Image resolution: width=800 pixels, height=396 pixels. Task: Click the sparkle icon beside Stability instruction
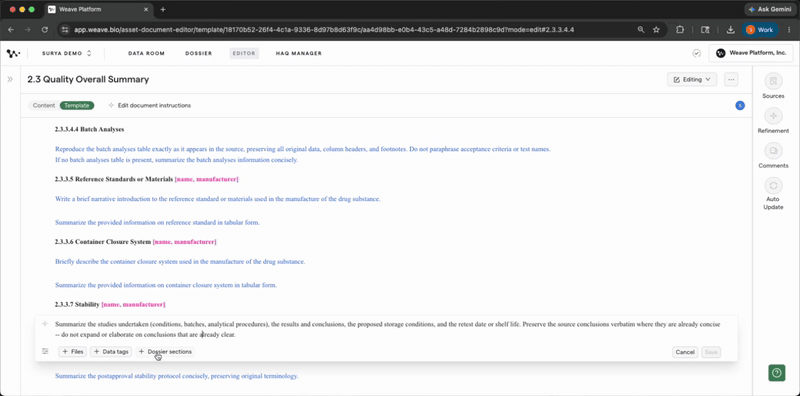click(x=45, y=324)
